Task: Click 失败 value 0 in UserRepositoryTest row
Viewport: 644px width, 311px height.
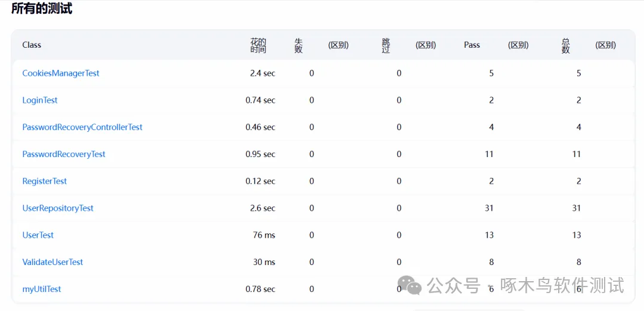Action: point(312,208)
